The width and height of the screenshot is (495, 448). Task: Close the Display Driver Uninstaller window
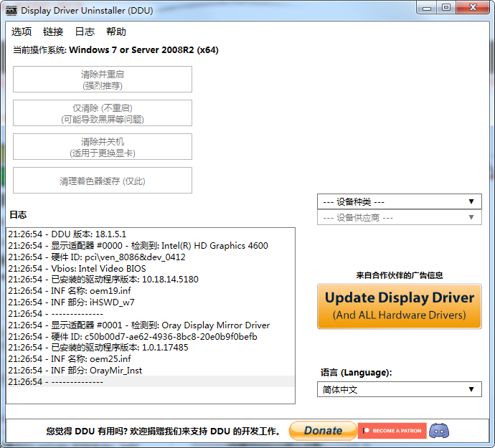473,8
